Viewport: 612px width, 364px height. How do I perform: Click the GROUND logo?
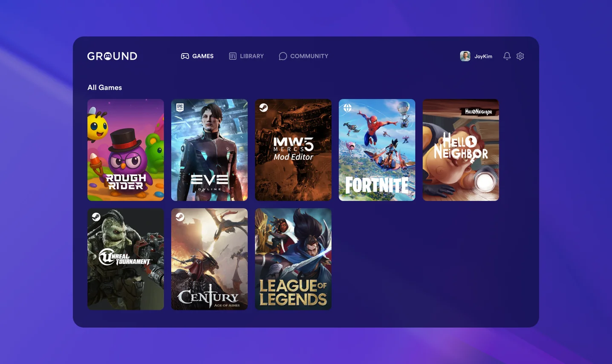pos(112,56)
